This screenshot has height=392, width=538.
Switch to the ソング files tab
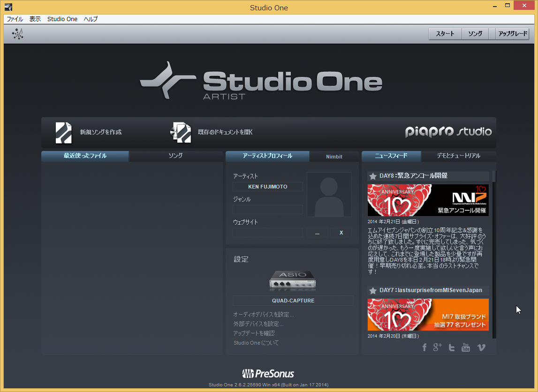coord(176,156)
